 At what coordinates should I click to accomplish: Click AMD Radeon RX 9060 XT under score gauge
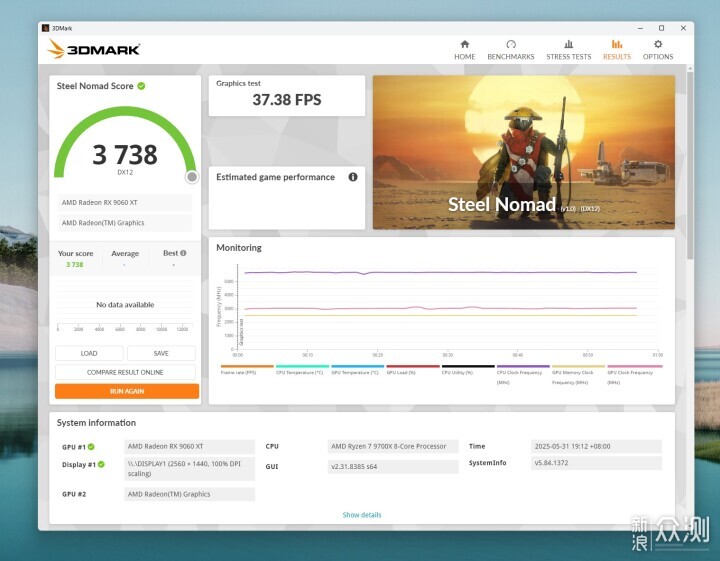(125, 202)
